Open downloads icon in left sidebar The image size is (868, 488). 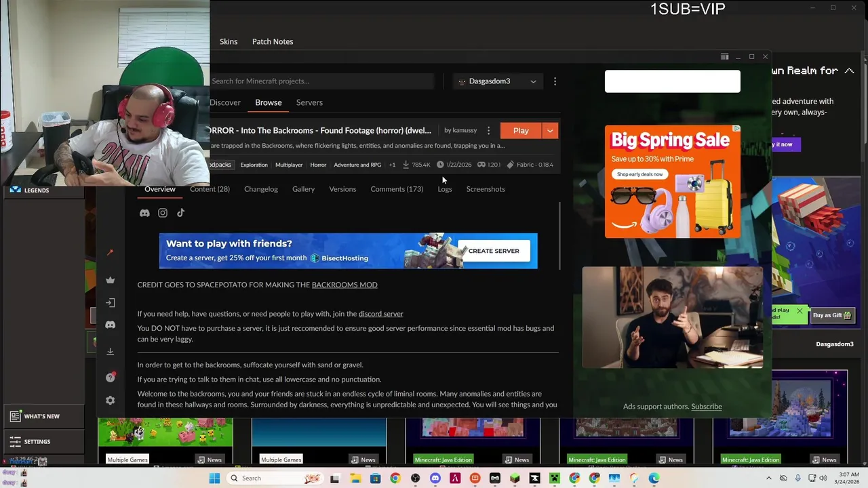(111, 352)
